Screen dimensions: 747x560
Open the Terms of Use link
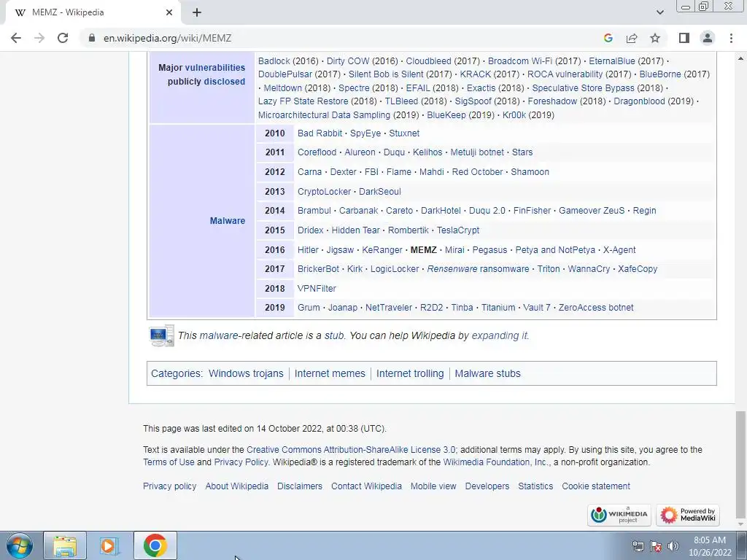pyautogui.click(x=169, y=462)
